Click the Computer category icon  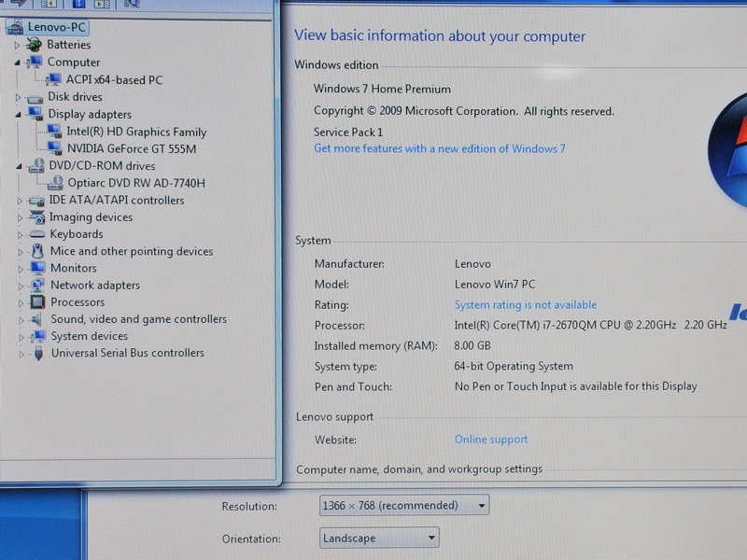pos(34,62)
